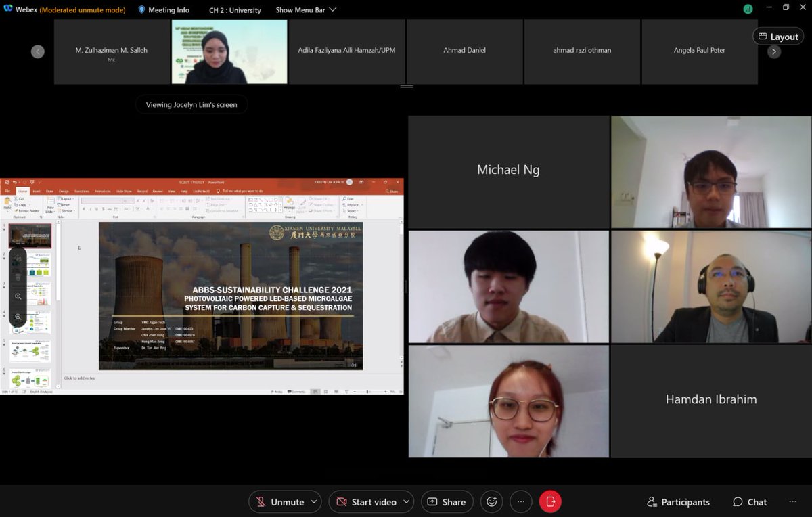Click the Undo arrow in PowerPoint toolbar
Screen dimensions: 812x517
[x=14, y=182]
